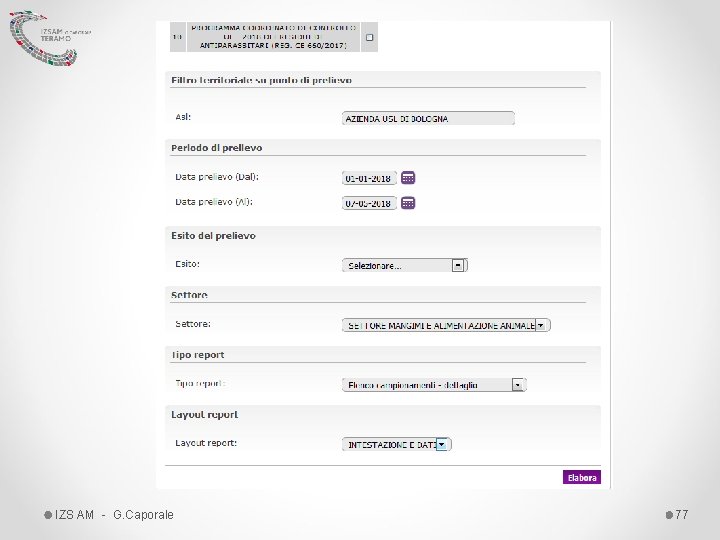Open calendar picker for Data prelievo (Dal)
Image resolution: width=720 pixels, height=540 pixels.
(408, 178)
